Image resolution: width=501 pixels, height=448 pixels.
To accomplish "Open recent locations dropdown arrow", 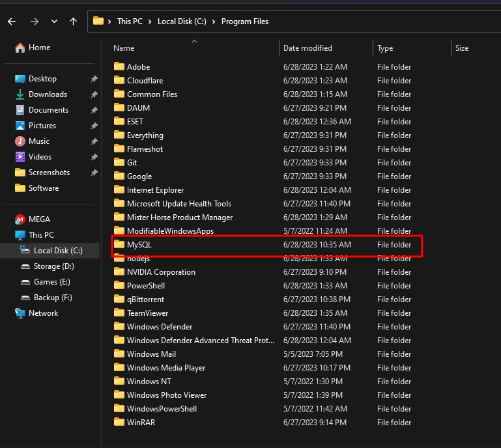I will [54, 21].
